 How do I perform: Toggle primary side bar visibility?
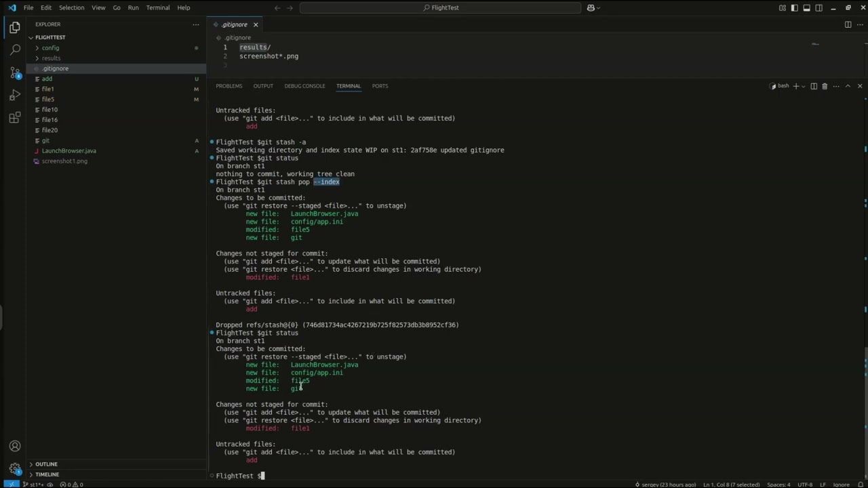795,7
